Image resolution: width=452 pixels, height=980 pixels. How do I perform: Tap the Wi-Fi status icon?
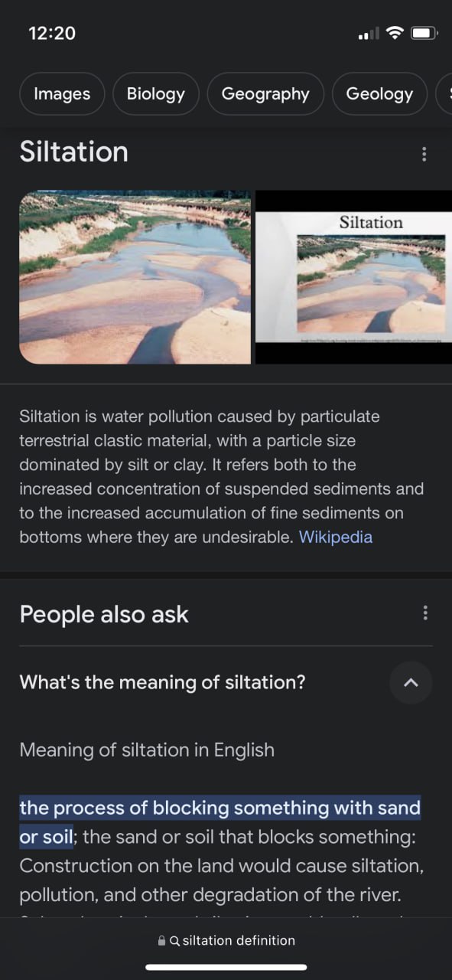pyautogui.click(x=395, y=33)
